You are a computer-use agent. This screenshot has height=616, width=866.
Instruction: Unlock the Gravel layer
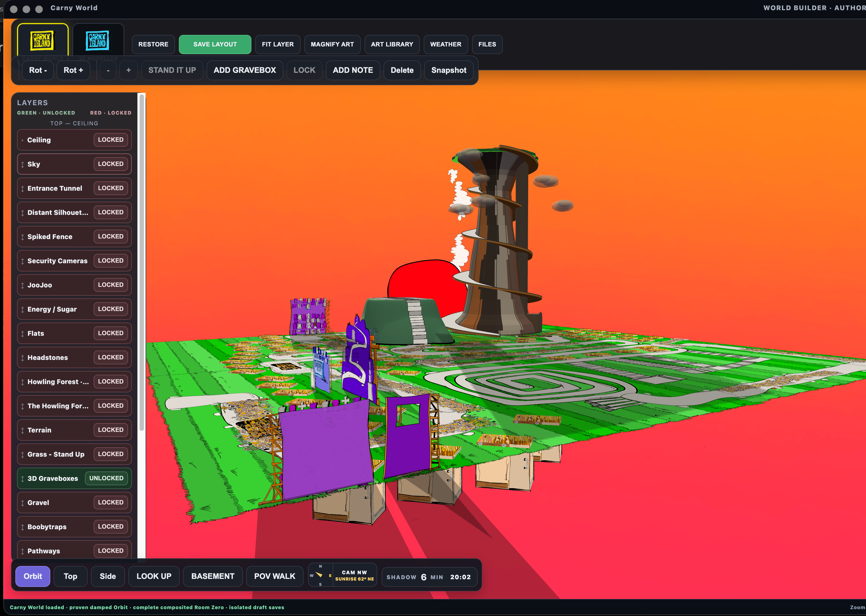coord(111,502)
